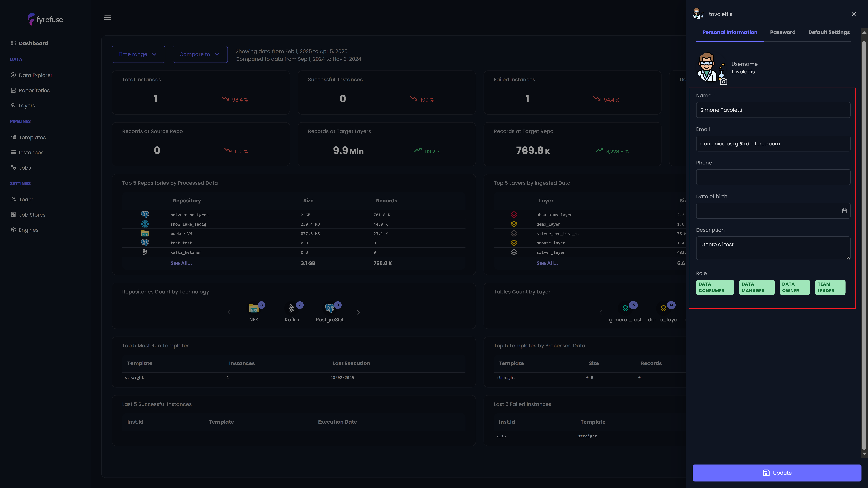868x488 pixels.
Task: Click the hetzner_postgres repository icon
Action: pyautogui.click(x=145, y=215)
